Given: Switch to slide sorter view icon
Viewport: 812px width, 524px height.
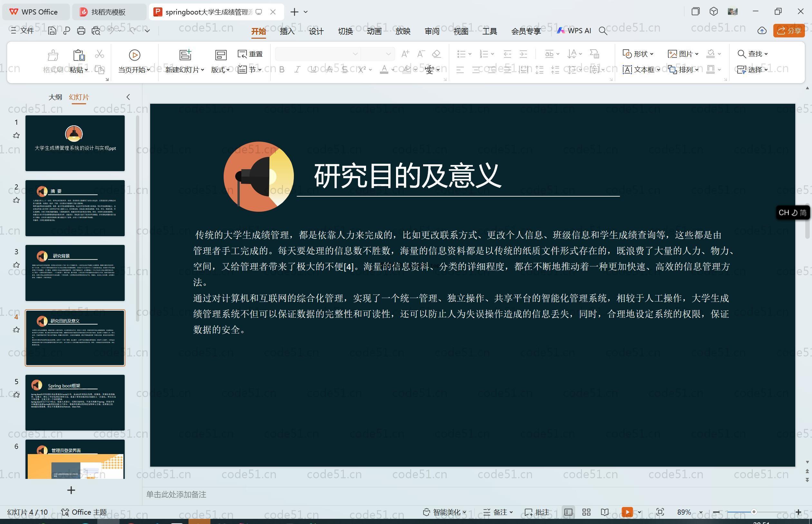Looking at the screenshot, I should [586, 512].
